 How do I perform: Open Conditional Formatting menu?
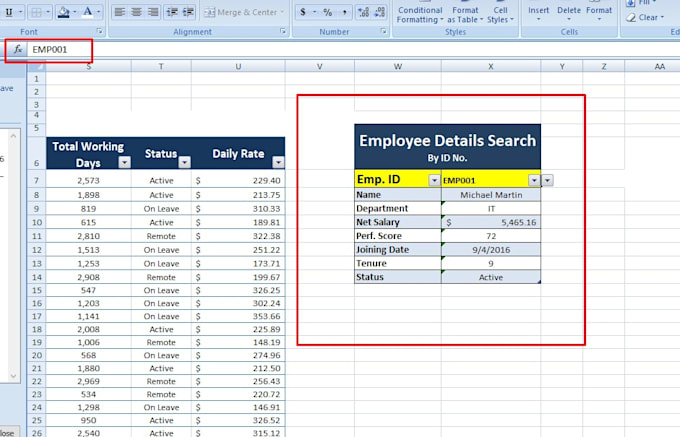click(420, 14)
